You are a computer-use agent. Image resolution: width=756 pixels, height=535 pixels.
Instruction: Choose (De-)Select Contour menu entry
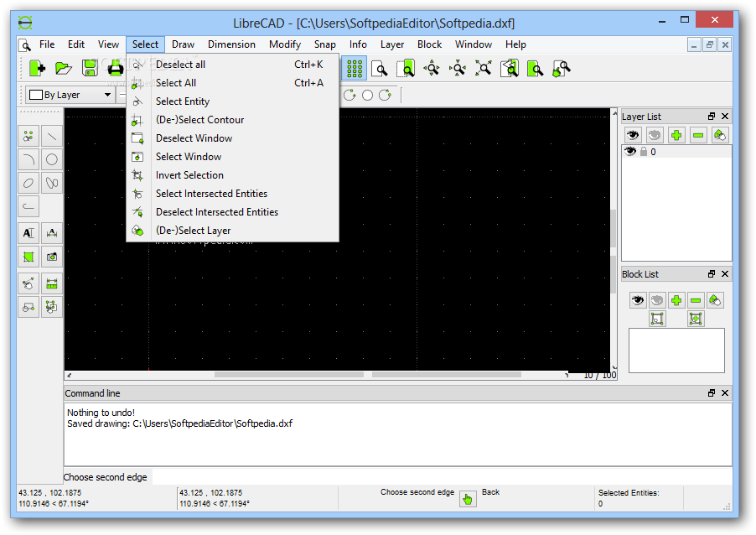coord(232,120)
